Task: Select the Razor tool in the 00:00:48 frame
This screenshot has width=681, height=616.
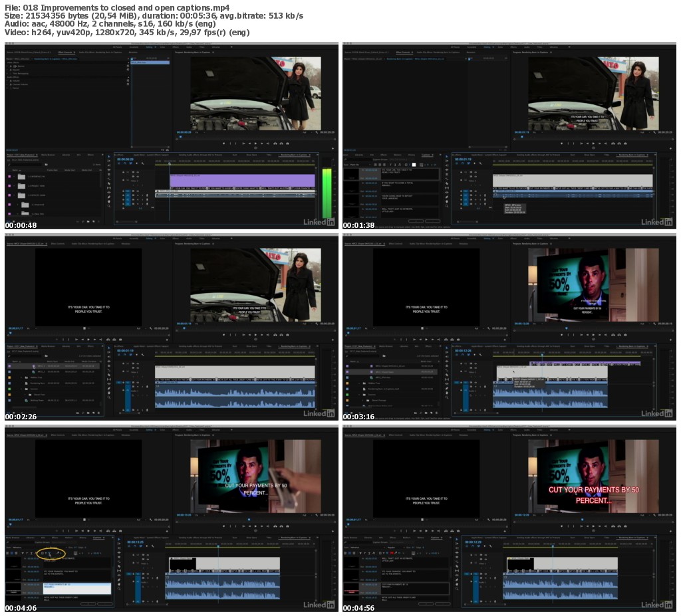Action: click(x=109, y=183)
